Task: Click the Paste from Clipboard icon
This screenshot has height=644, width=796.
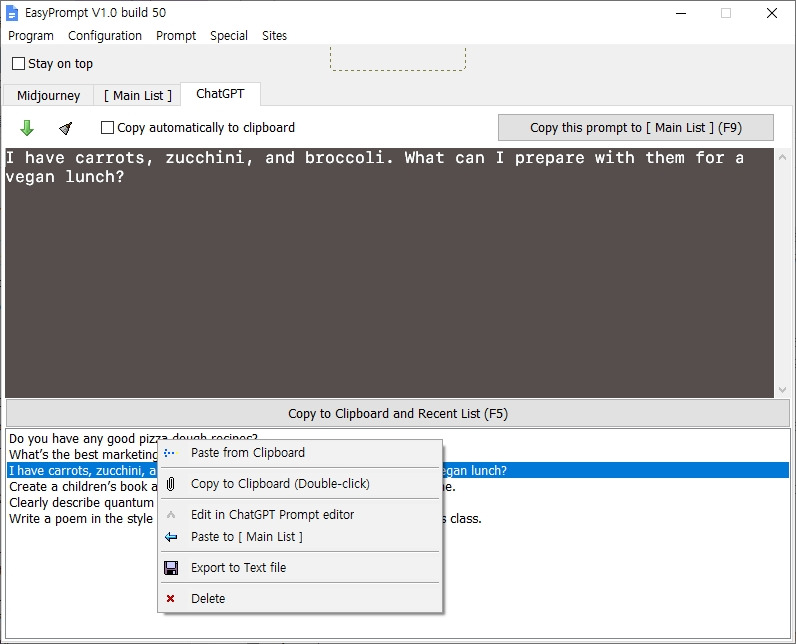Action: pyautogui.click(x=170, y=453)
